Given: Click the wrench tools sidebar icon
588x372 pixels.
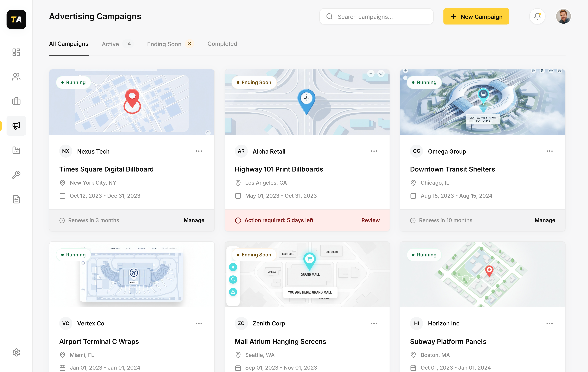Looking at the screenshot, I should pos(16,175).
